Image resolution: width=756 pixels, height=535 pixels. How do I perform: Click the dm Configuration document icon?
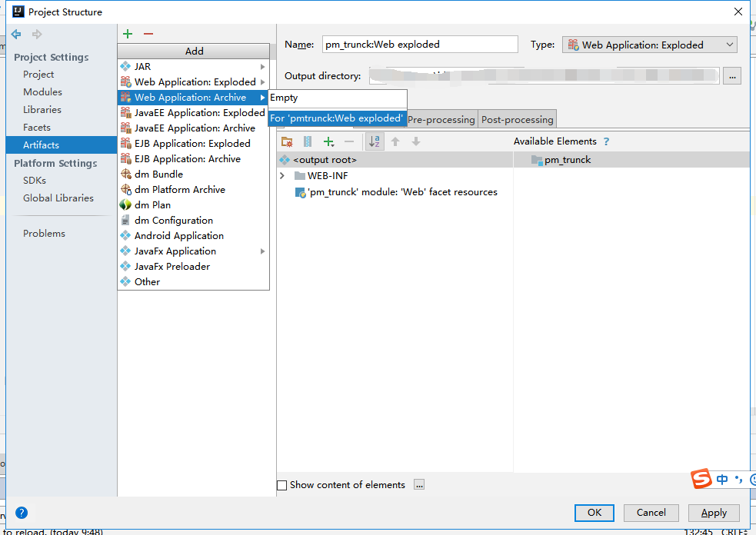tap(125, 221)
